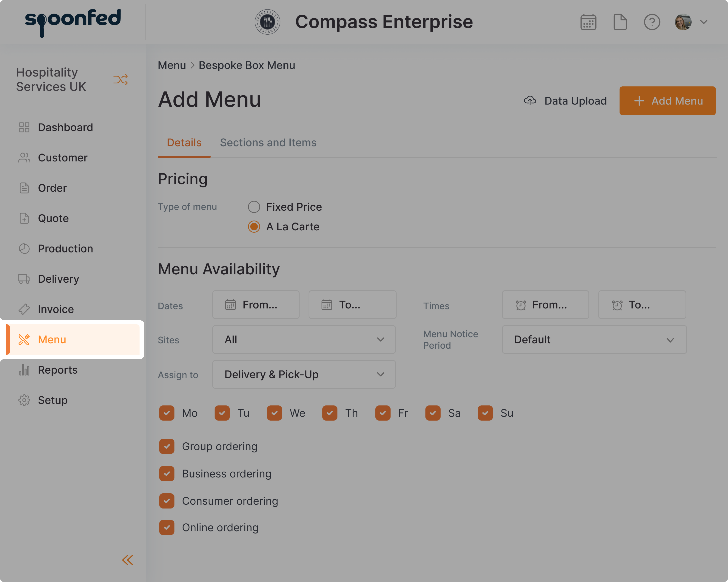The image size is (728, 582).
Task: Open the calendar icon in the top bar
Action: (x=588, y=22)
